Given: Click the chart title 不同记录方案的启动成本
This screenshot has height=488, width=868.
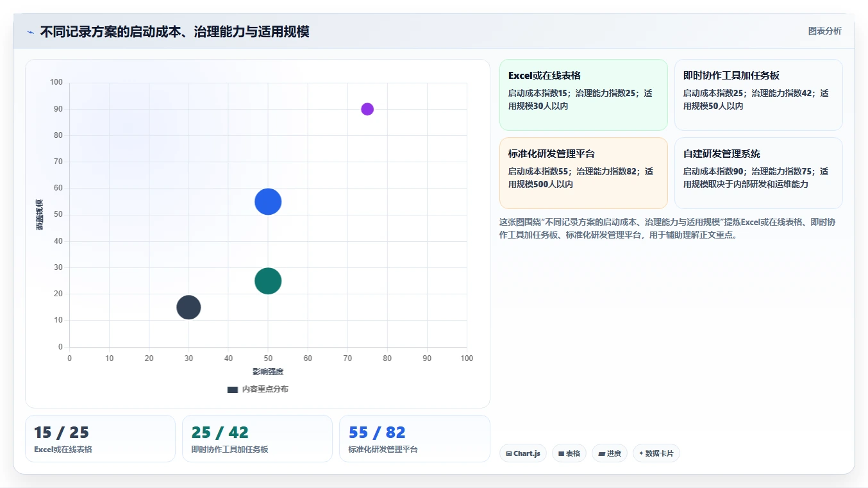Looking at the screenshot, I should pos(174,32).
